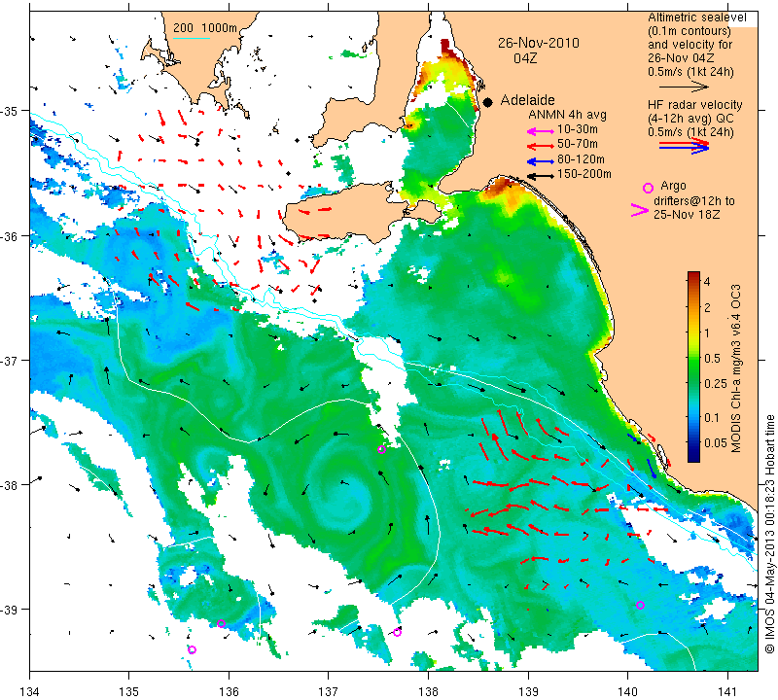Click the "150-200m" depth label

[x=584, y=174]
